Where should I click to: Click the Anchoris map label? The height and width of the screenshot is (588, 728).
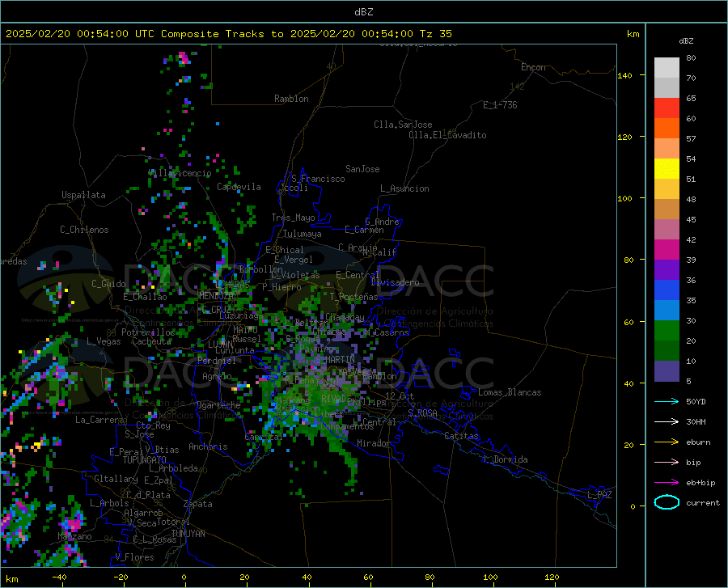coord(208,447)
